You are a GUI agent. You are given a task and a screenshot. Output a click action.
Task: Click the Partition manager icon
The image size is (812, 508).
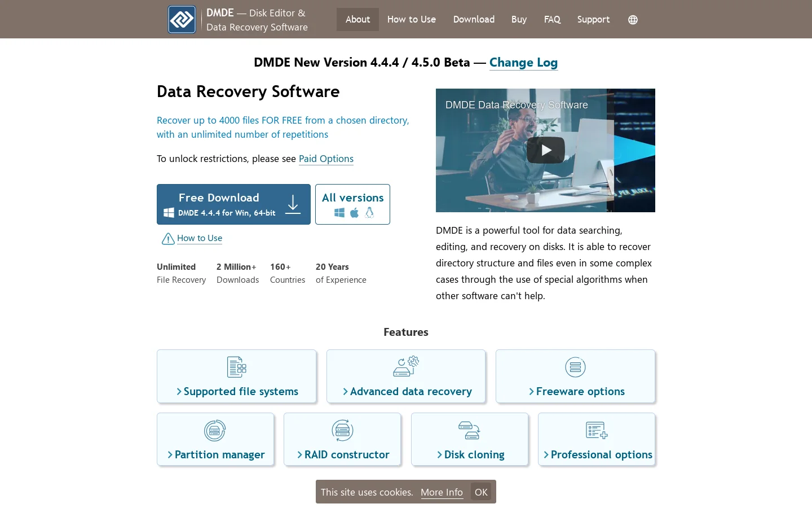click(215, 431)
